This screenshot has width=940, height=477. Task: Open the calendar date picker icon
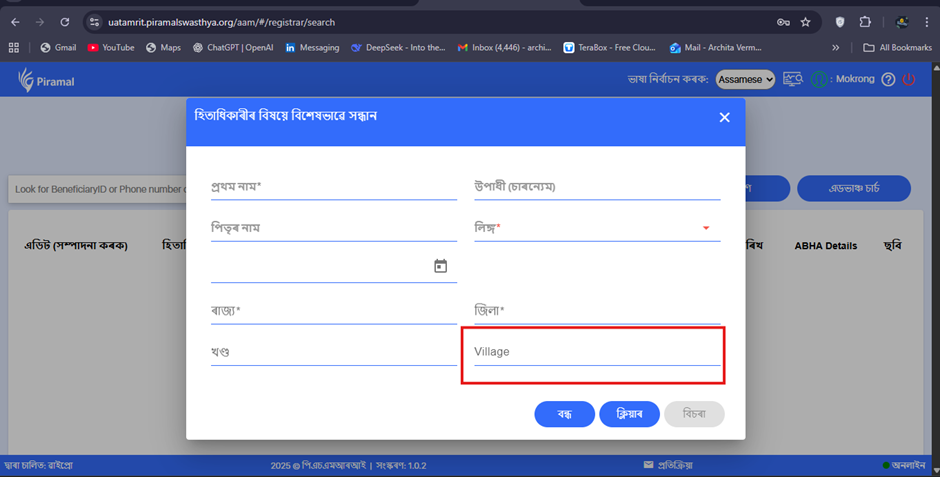[x=440, y=266]
